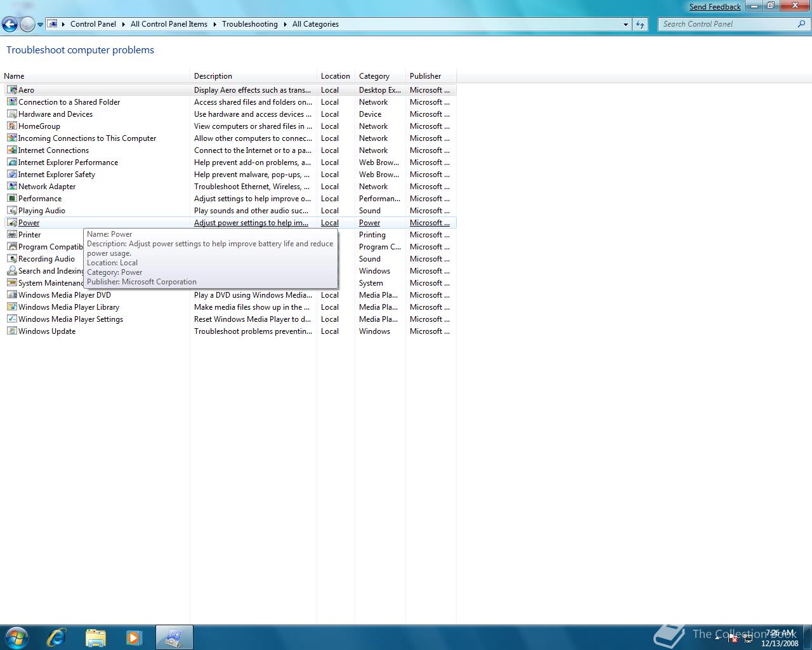Click the Search Control Panel box
This screenshot has height=650, width=812.
pyautogui.click(x=728, y=24)
